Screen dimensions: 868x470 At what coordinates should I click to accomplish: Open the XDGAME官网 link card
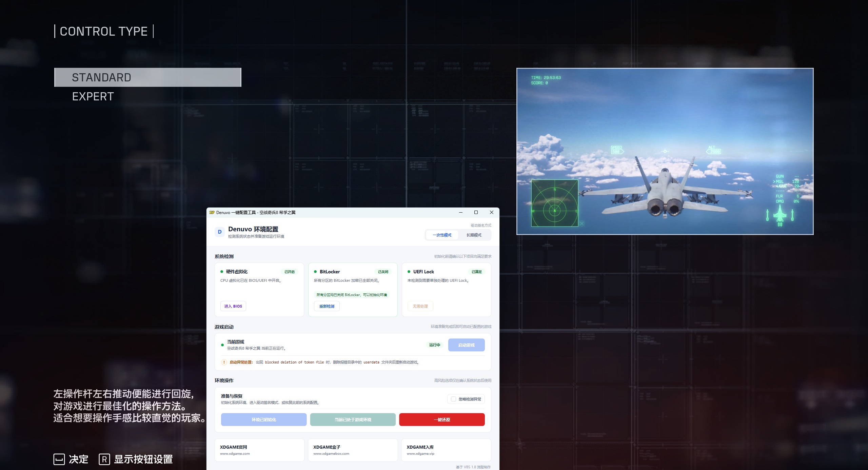pos(259,450)
